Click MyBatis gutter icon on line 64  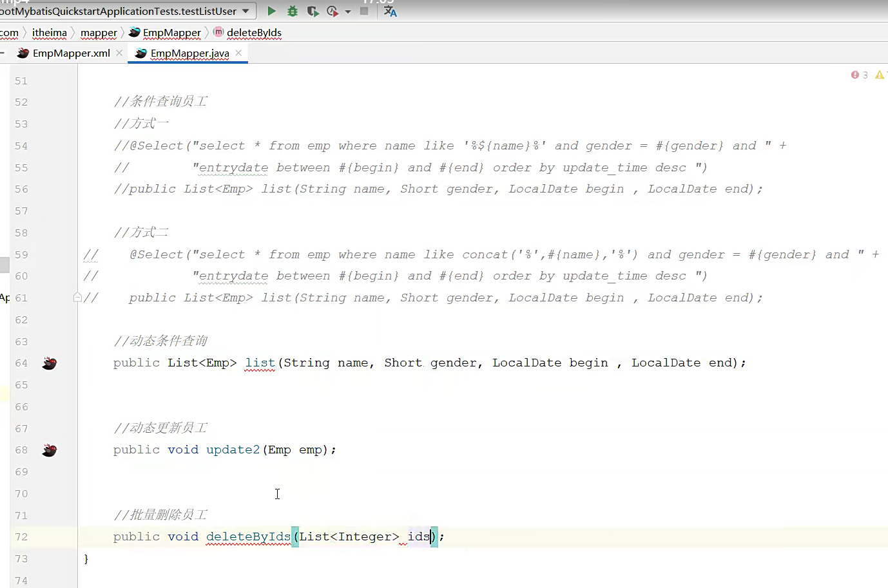coord(50,363)
